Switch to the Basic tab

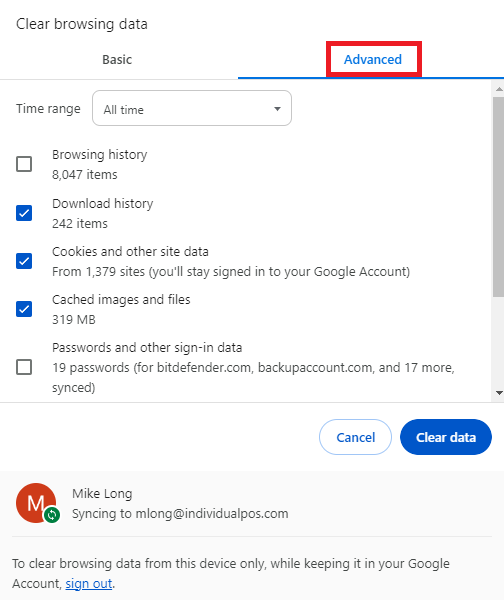[x=117, y=60]
